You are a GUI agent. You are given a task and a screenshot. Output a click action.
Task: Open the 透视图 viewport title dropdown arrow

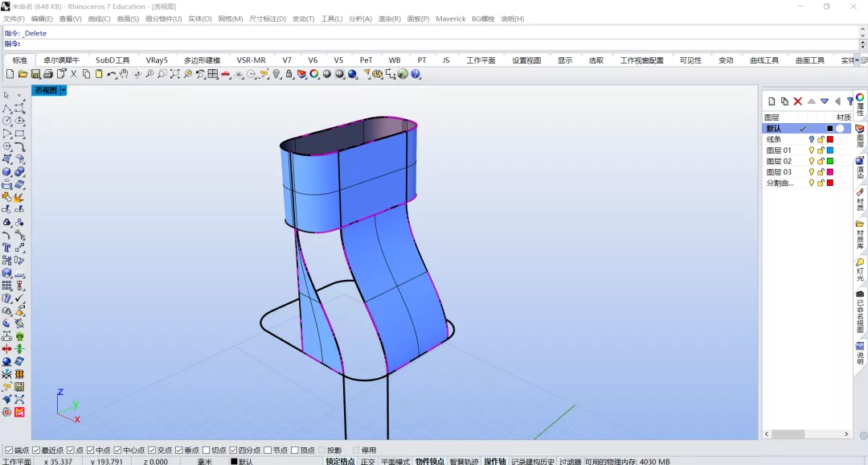click(63, 90)
